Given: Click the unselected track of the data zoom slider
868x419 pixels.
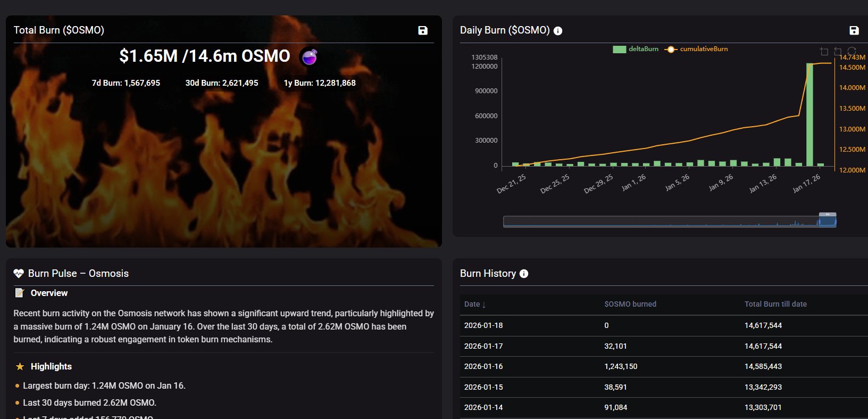Looking at the screenshot, I should tap(661, 221).
